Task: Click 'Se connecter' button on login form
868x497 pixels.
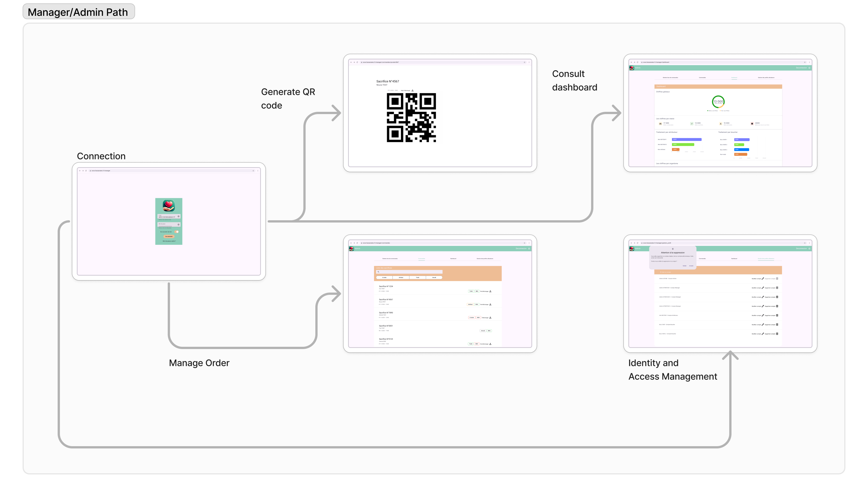Action: tap(169, 237)
